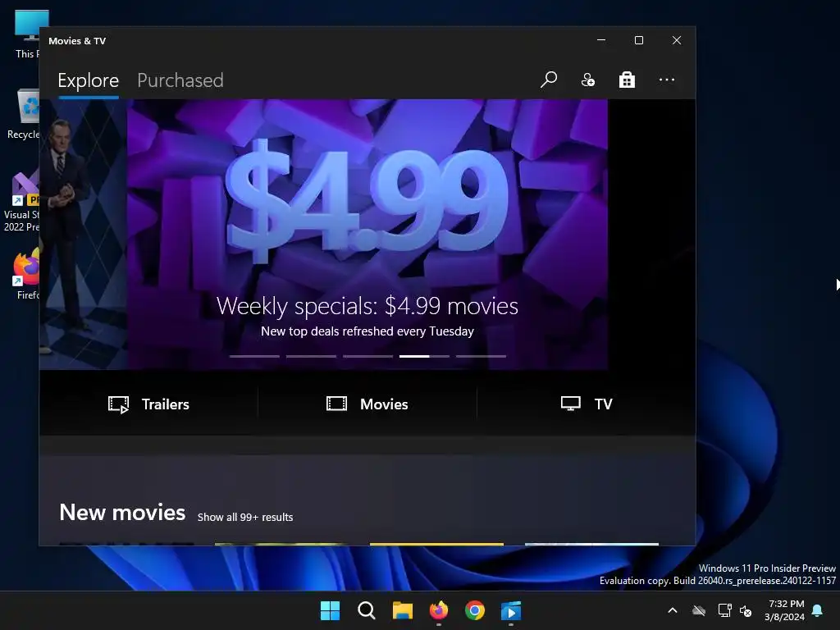Minimize the Movies & TV window
Viewport: 840px width, 630px height.
point(601,40)
